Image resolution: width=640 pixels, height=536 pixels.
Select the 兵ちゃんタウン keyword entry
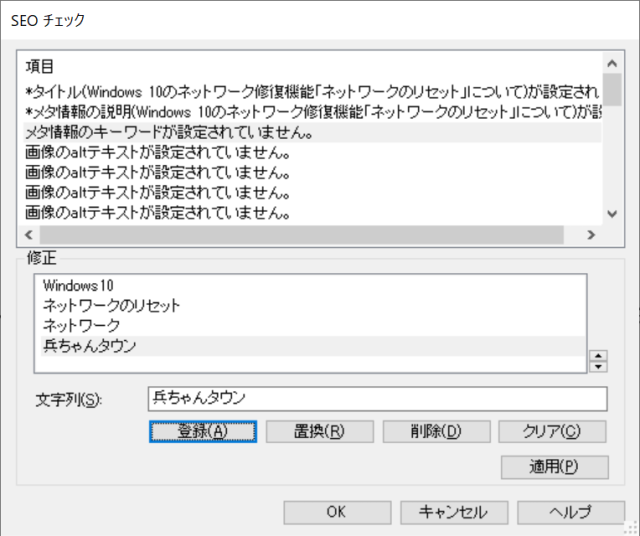point(313,346)
